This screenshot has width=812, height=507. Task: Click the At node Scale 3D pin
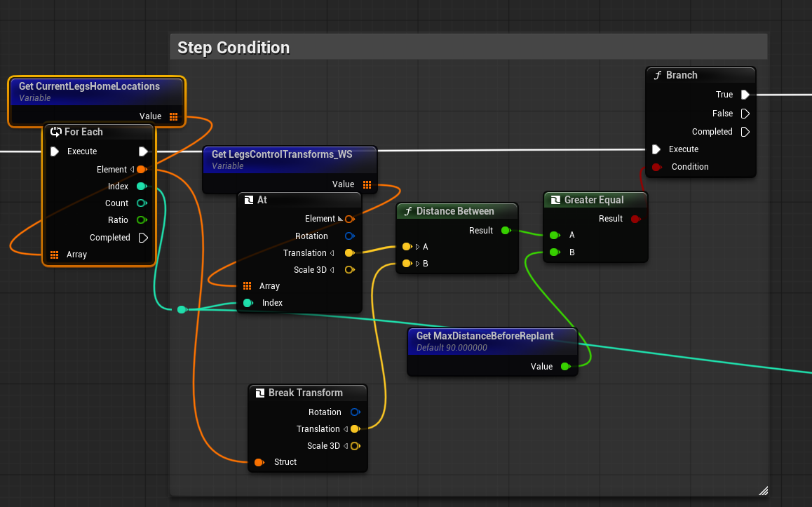coord(350,270)
